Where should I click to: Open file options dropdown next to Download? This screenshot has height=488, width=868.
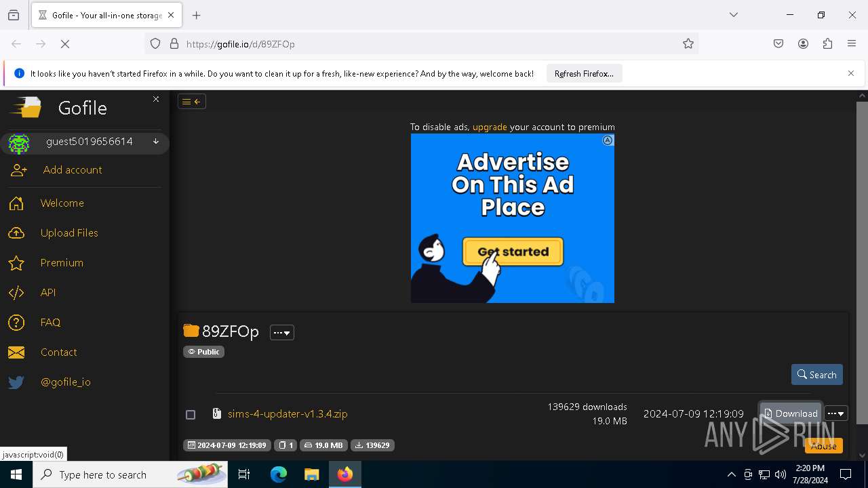coord(836,413)
